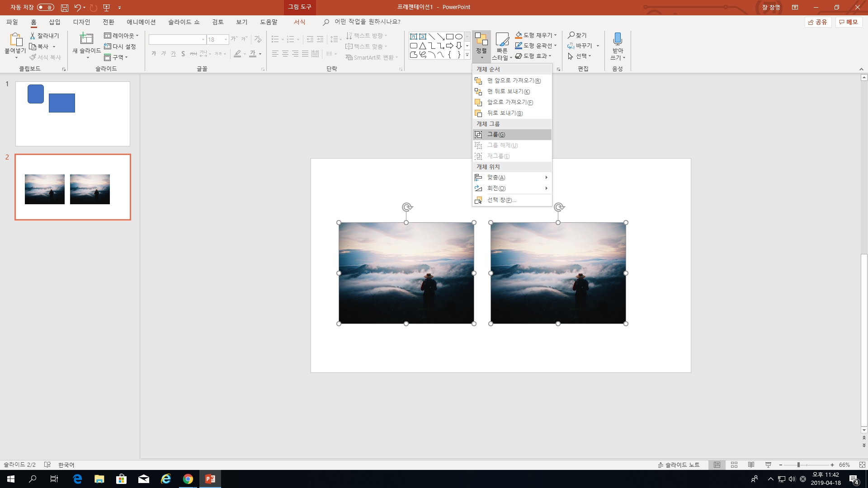The height and width of the screenshot is (488, 868).
Task: Click Convert to SmartArt (SmartArt로 변환)
Action: [x=372, y=57]
